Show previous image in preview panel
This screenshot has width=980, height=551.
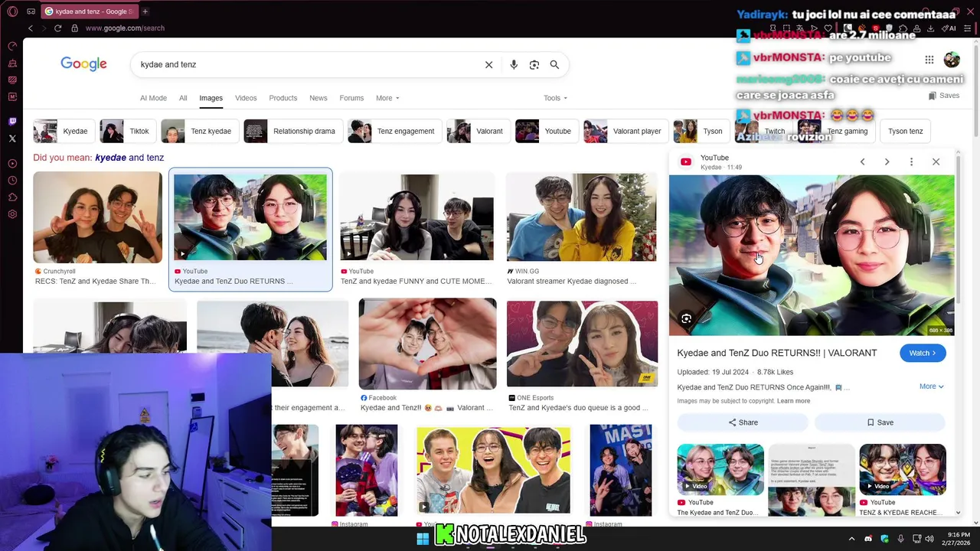coord(862,161)
